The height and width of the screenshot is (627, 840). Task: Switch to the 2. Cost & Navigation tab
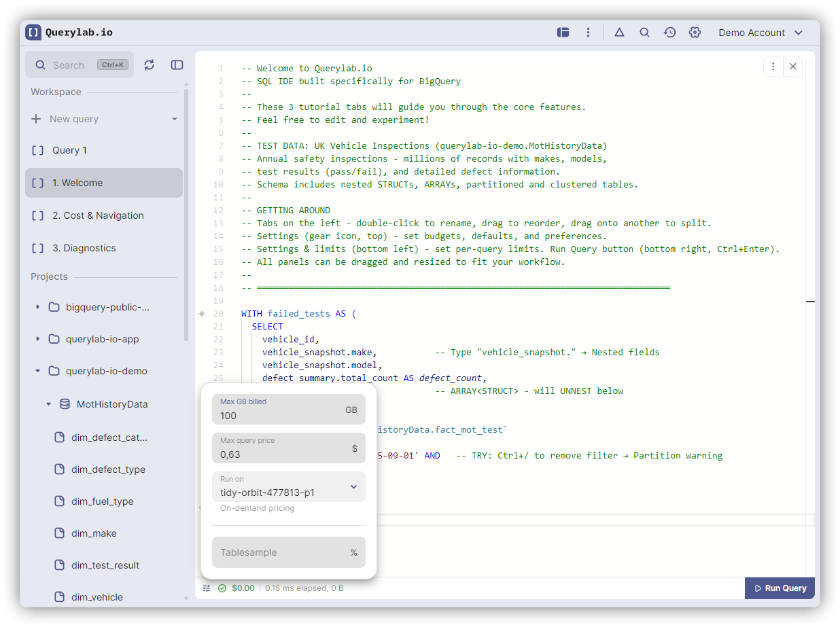[x=98, y=215]
